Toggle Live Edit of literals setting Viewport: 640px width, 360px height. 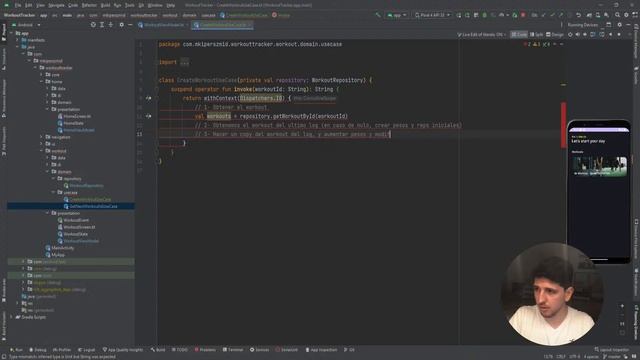coord(481,35)
